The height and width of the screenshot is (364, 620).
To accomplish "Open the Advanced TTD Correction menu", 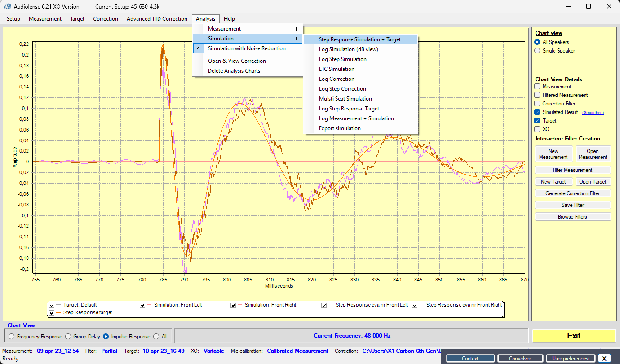I will tap(157, 19).
